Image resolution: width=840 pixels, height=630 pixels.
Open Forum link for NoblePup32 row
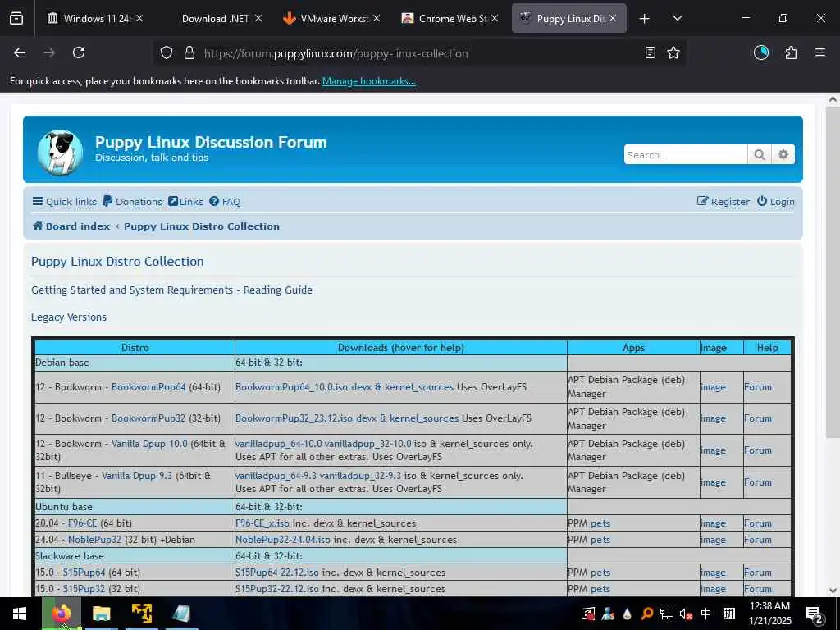(x=757, y=540)
